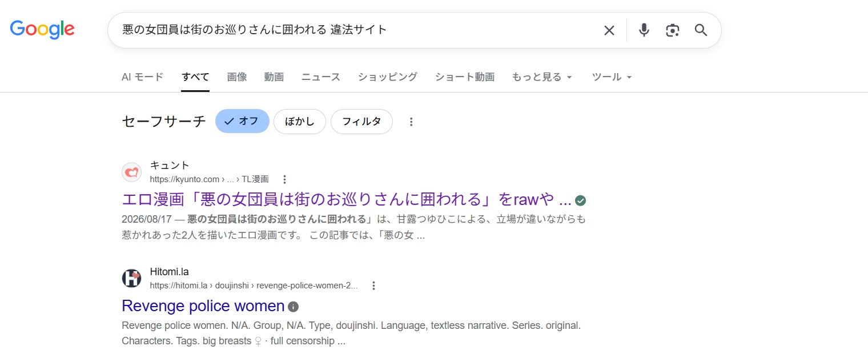Click snippet date 2026/08/17
Image resolution: width=868 pixels, height=358 pixels.
[147, 219]
